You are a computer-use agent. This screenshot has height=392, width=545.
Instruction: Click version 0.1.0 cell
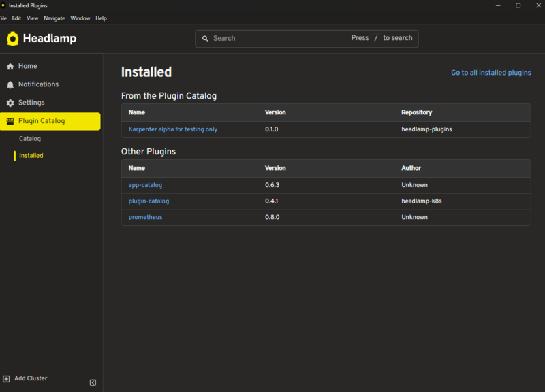click(271, 129)
